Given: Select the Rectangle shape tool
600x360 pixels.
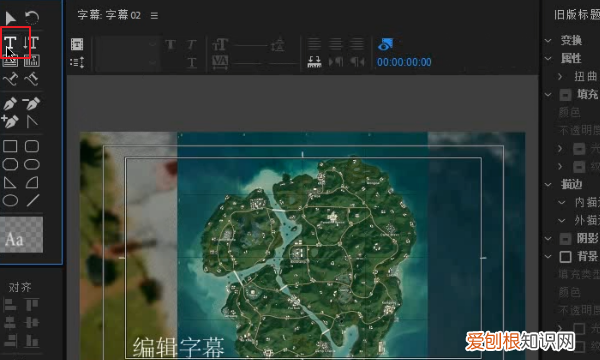Looking at the screenshot, I should click(x=10, y=146).
